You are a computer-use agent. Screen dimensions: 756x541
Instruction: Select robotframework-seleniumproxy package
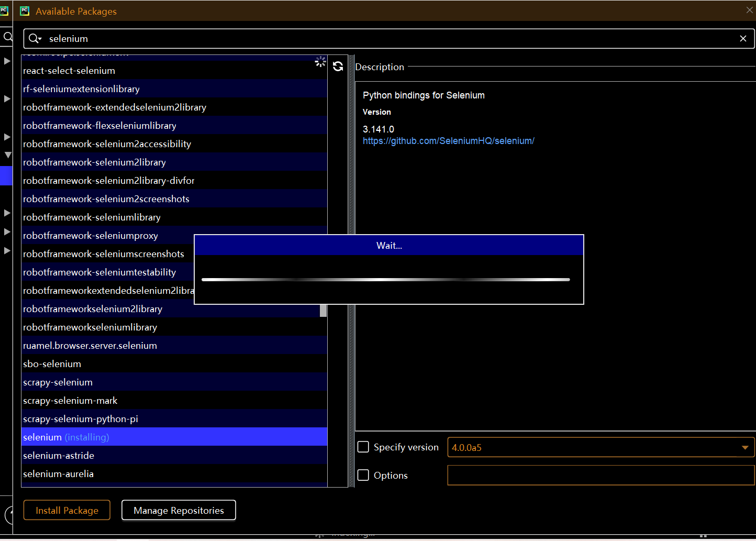(x=108, y=235)
